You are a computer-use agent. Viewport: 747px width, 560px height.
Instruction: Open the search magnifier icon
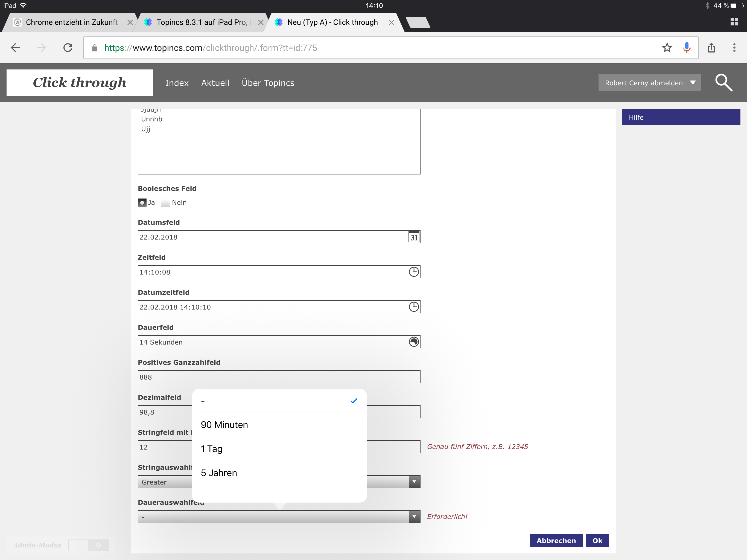[723, 83]
